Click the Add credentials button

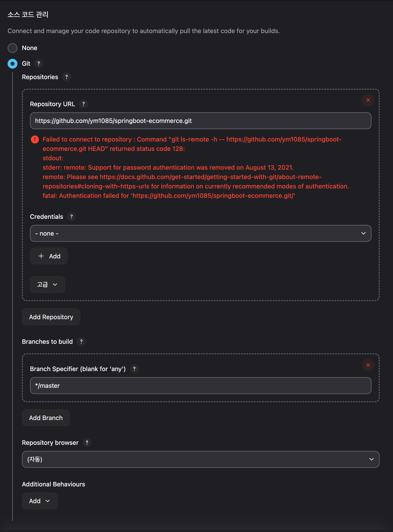click(x=49, y=256)
